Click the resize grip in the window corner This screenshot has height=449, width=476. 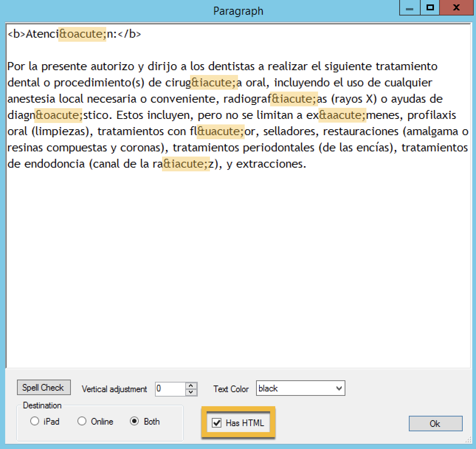coord(469,439)
